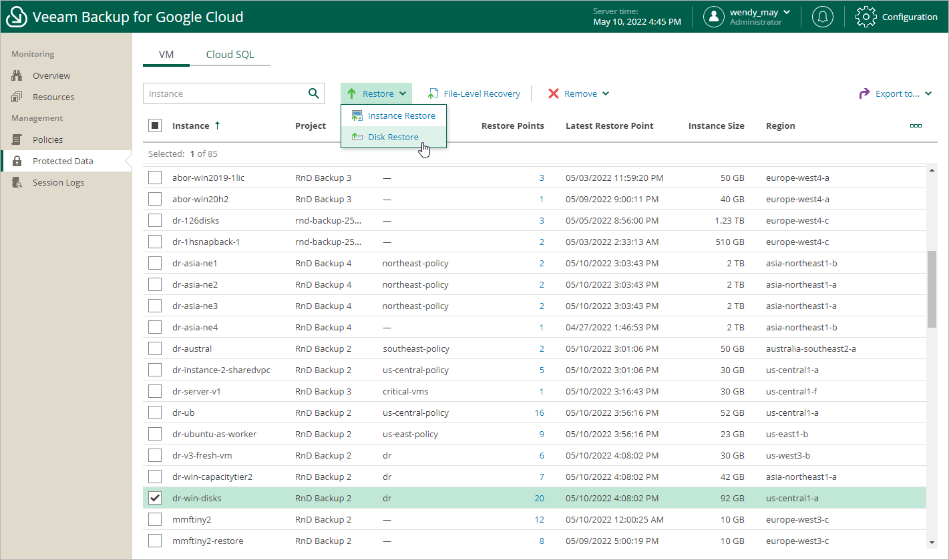The height and width of the screenshot is (560, 949).
Task: Select the dr-win-capacitytier2 instance name
Action: pyautogui.click(x=212, y=477)
